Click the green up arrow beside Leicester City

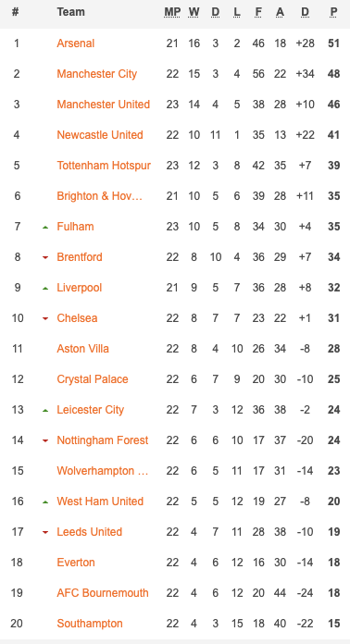pos(45,410)
